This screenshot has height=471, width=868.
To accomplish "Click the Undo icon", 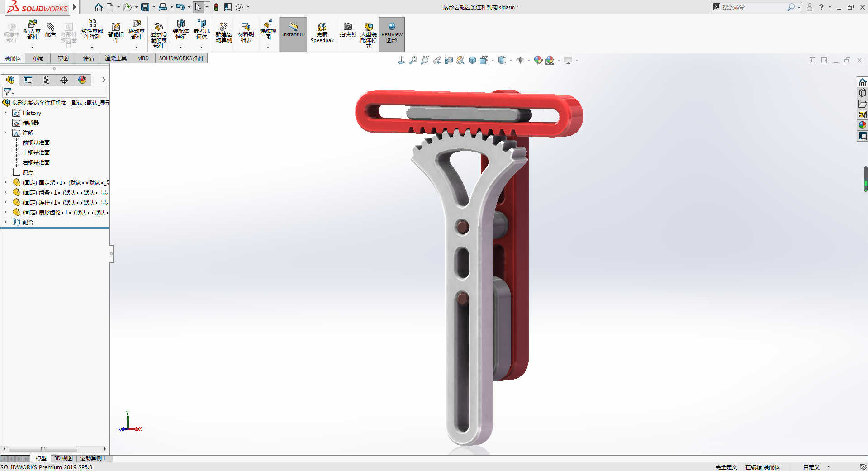I will pos(180,7).
